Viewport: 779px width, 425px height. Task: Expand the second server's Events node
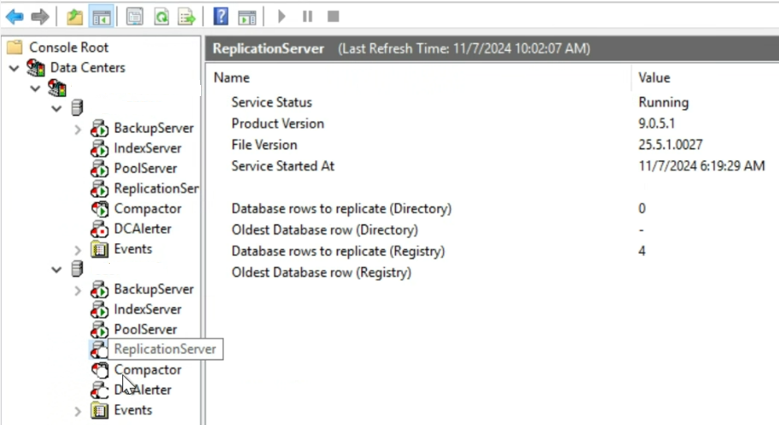point(78,411)
